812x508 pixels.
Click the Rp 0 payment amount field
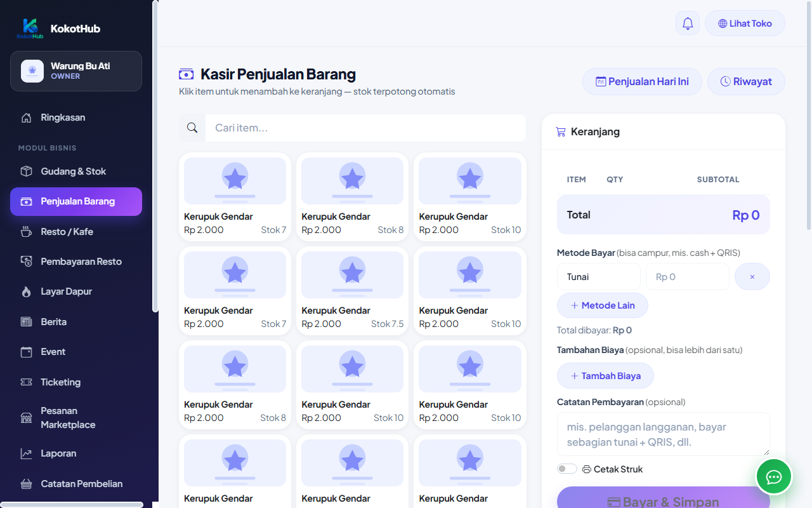(x=688, y=277)
